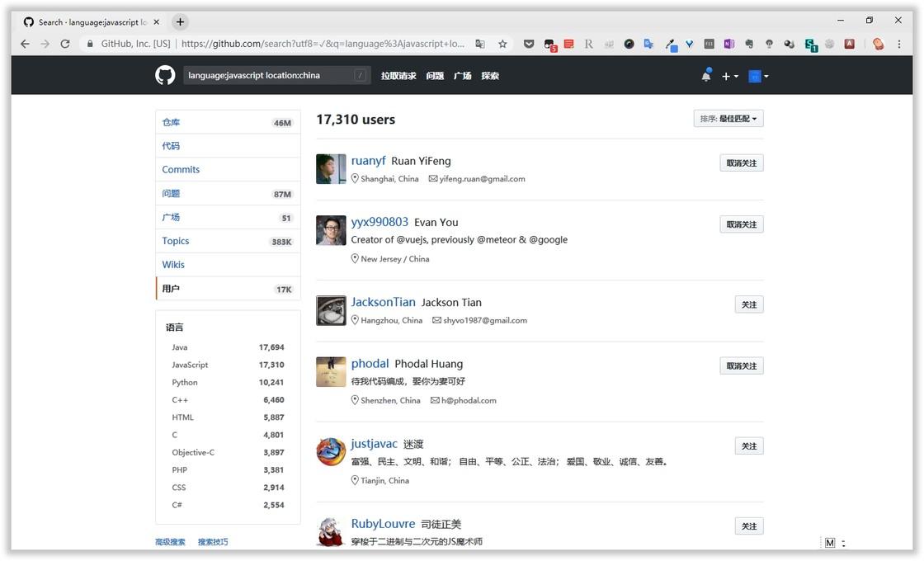
Task: Reload the page with the refresh icon
Action: point(65,43)
